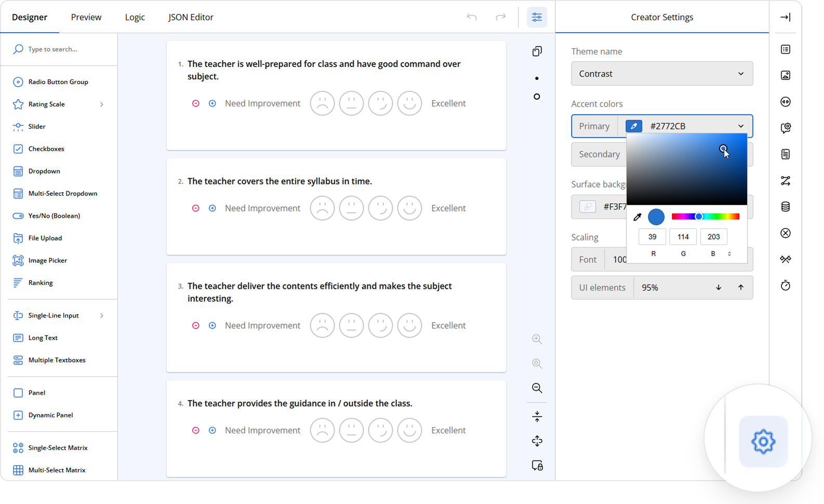This screenshot has height=504, width=824.
Task: Click the Redo arrow icon
Action: pos(500,17)
